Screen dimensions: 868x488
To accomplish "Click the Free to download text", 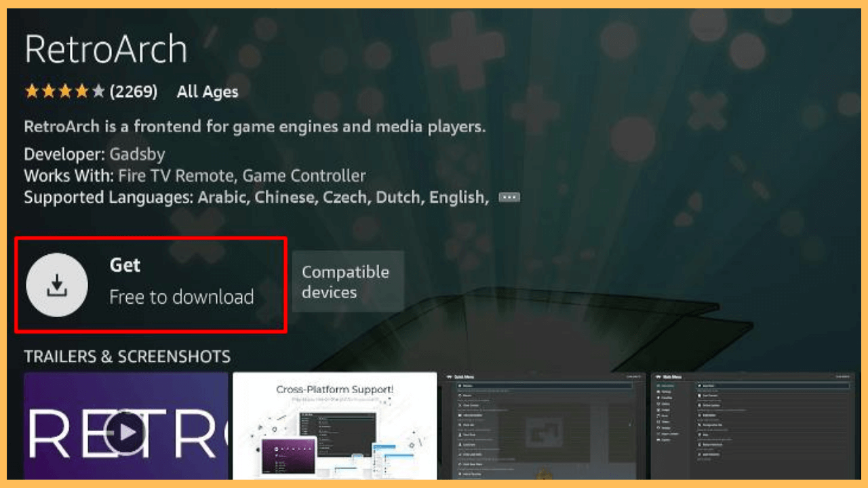I will point(182,297).
